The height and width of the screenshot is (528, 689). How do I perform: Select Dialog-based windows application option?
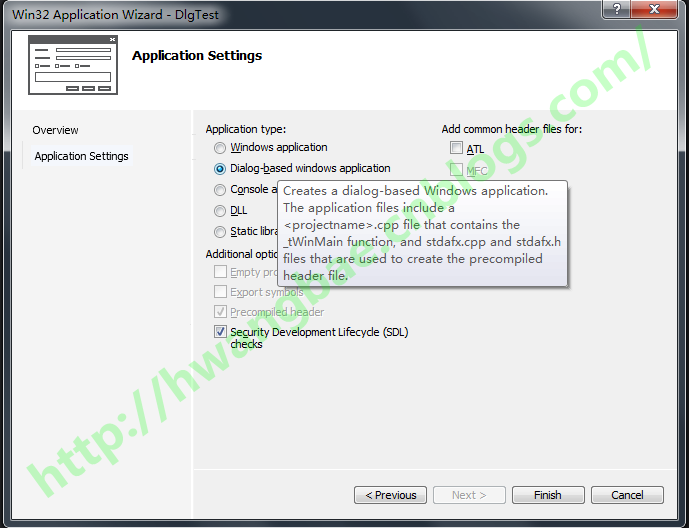(220, 169)
